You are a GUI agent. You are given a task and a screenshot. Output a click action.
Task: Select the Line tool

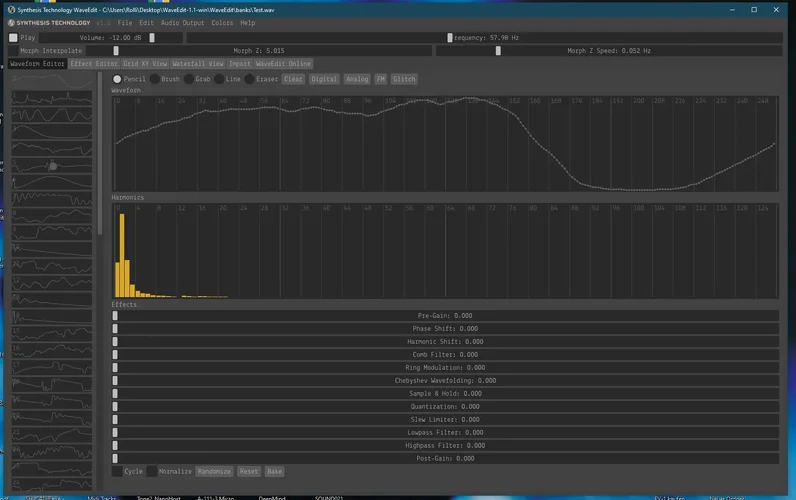[221, 79]
